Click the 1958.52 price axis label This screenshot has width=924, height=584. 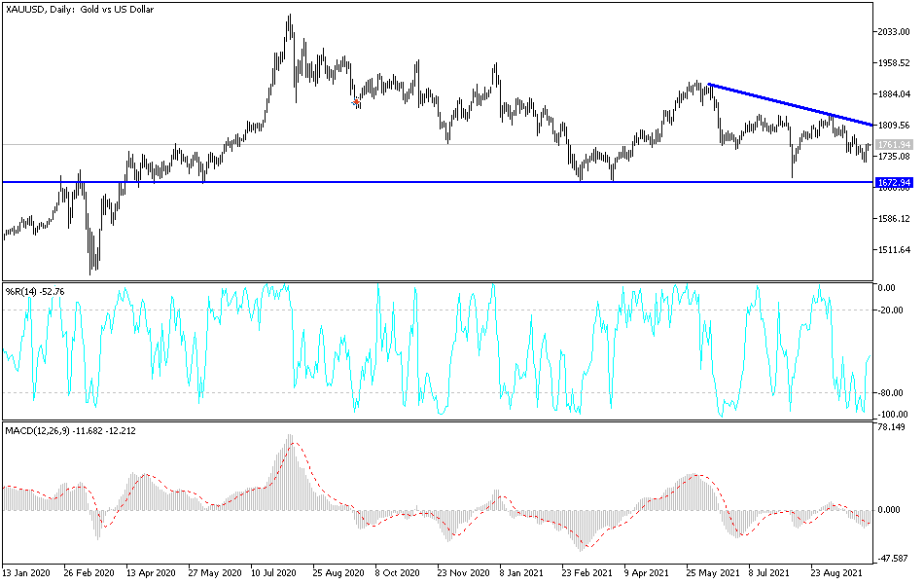894,63
